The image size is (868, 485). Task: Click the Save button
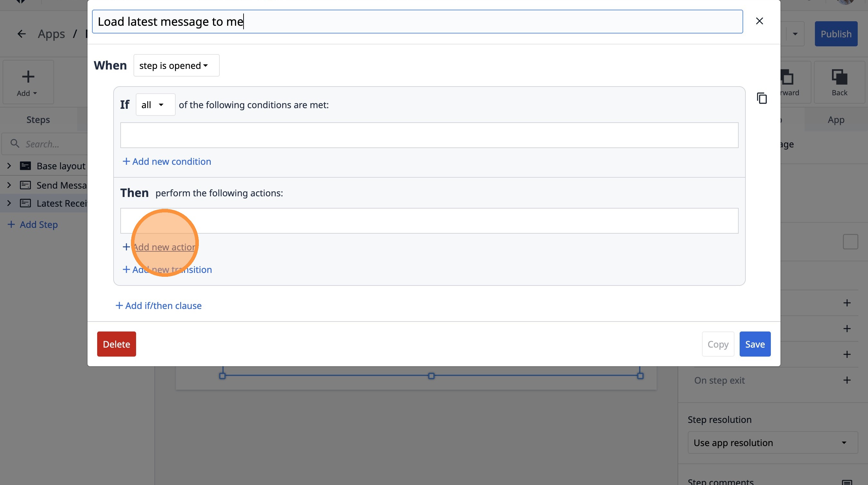[755, 344]
